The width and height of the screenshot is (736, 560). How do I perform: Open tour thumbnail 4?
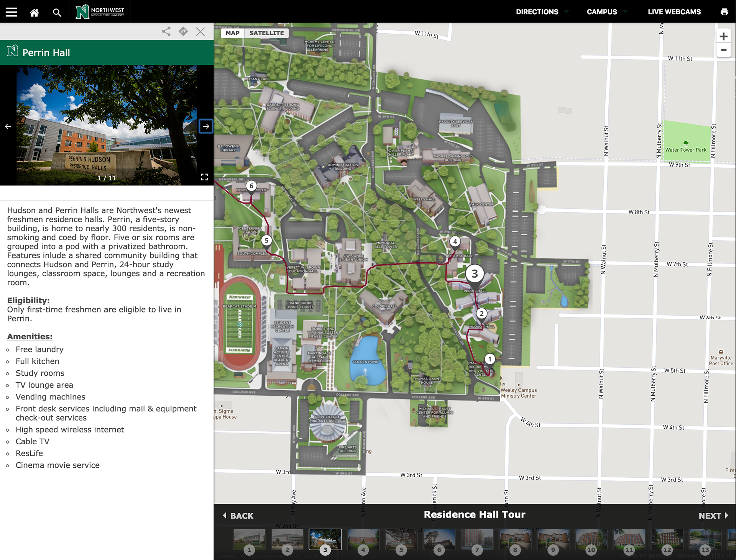tap(363, 540)
